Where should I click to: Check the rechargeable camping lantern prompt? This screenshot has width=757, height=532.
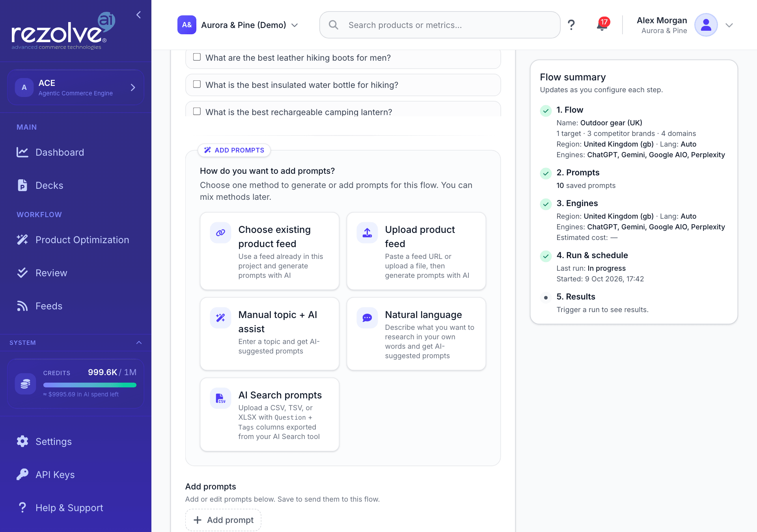pyautogui.click(x=197, y=112)
